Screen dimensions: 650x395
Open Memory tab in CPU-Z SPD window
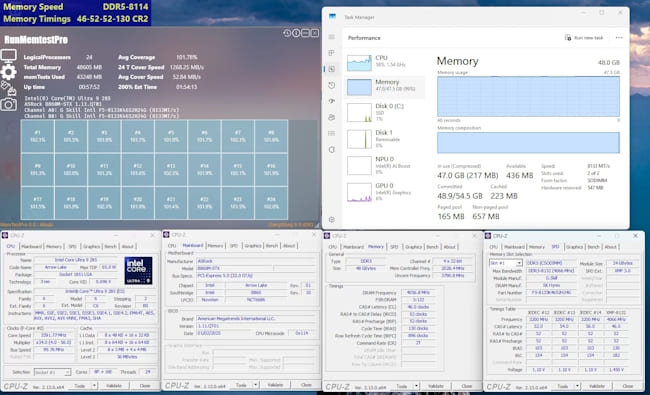536,247
